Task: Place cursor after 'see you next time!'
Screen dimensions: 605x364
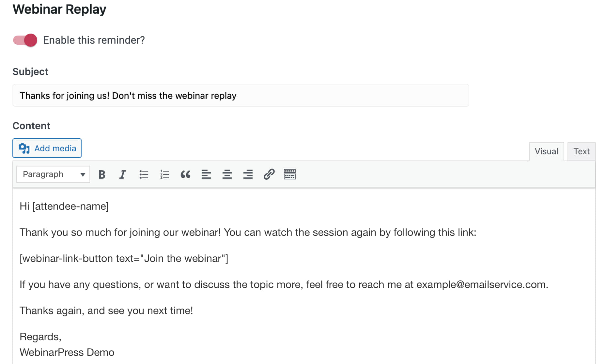Action: pyautogui.click(x=194, y=311)
